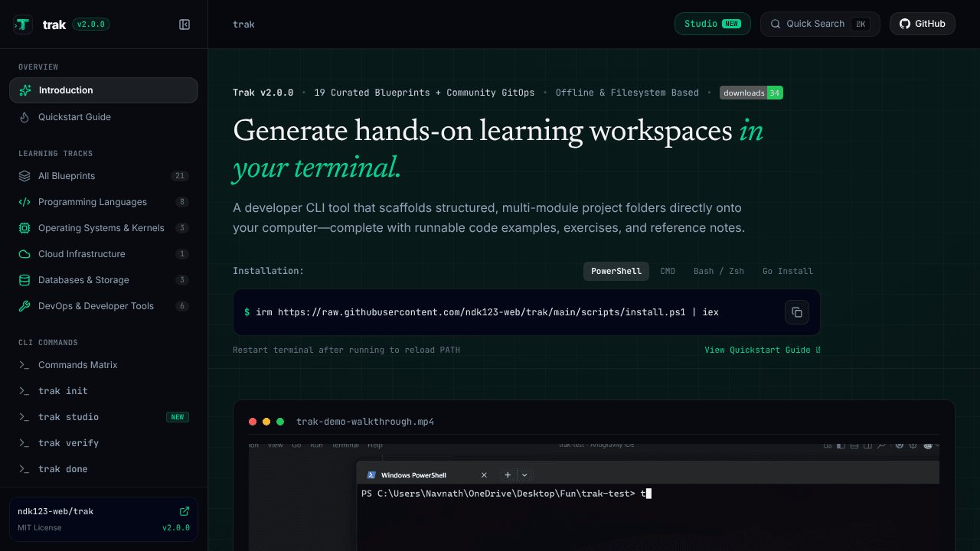Click the 6 count beside DevOps & Developer Tools
The image size is (980, 551).
click(182, 306)
